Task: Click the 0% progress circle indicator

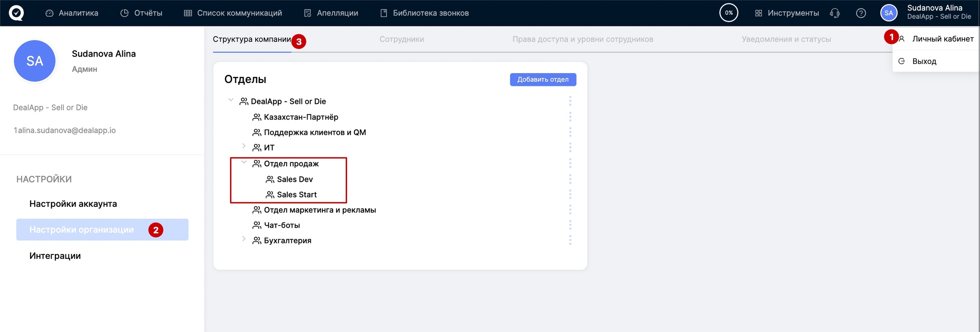Action: pyautogui.click(x=728, y=13)
